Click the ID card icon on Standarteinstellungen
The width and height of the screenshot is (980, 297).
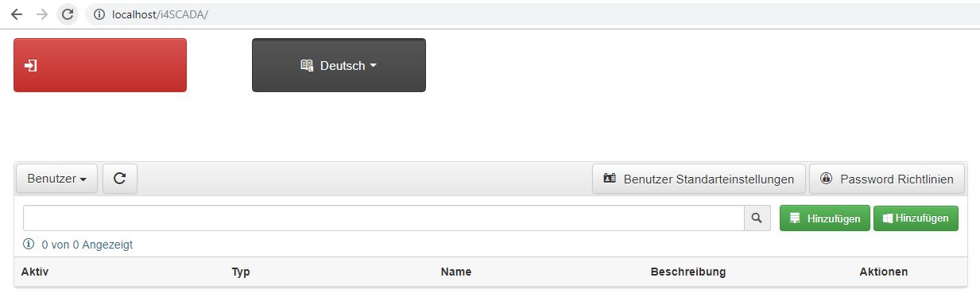tap(610, 179)
